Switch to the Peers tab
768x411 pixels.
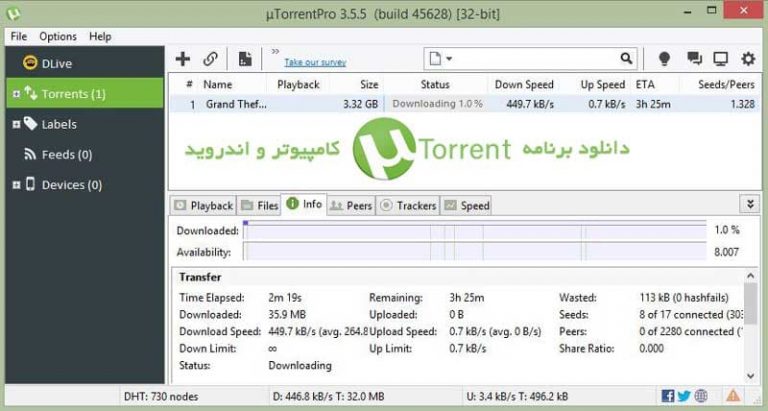351,206
